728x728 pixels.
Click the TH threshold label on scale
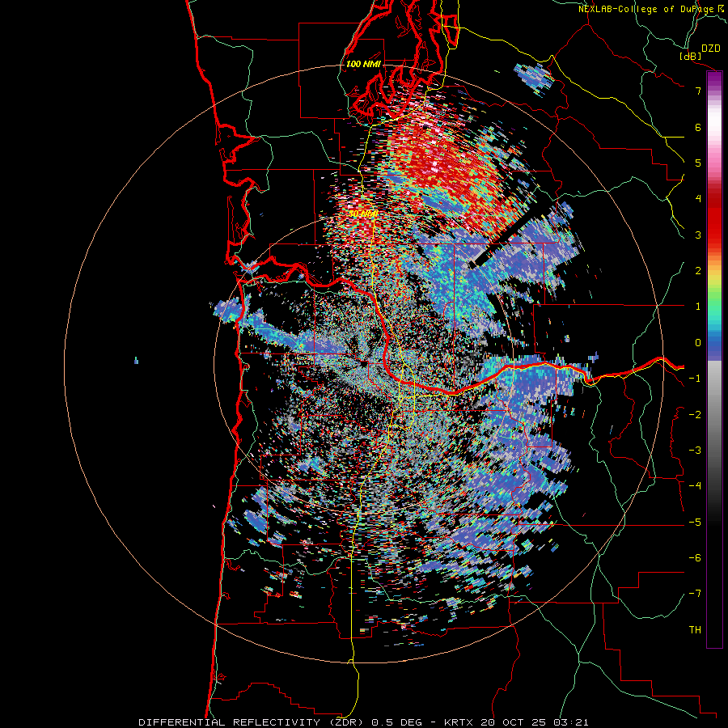[695, 630]
